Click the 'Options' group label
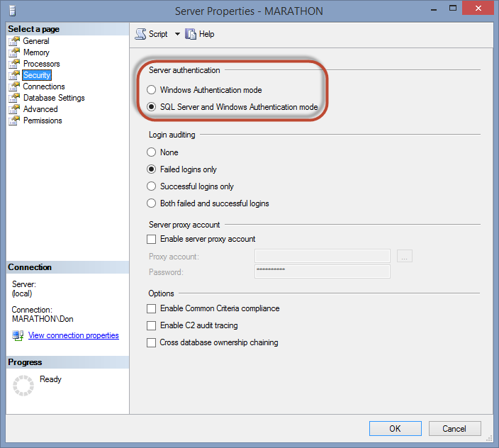The image size is (499, 448). click(161, 293)
